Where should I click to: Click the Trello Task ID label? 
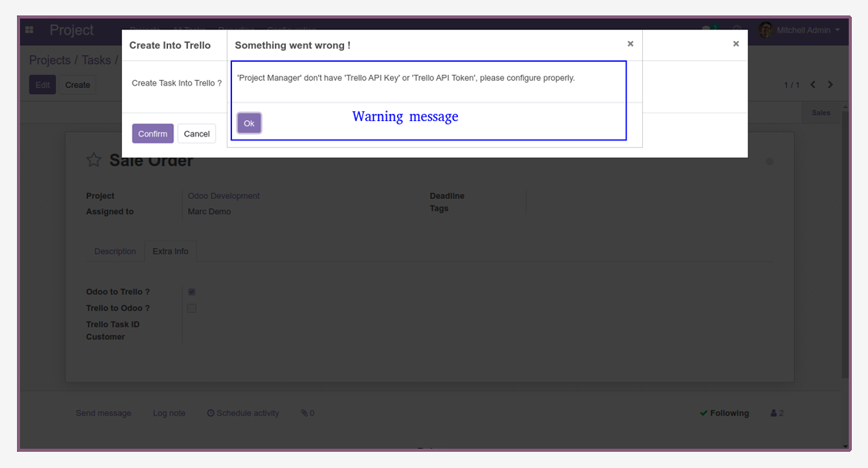click(x=113, y=325)
